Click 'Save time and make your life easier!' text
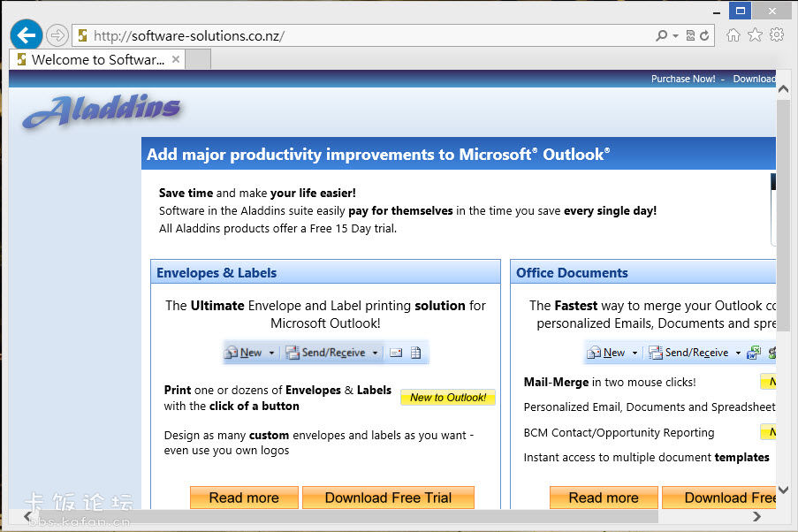798x532 pixels. click(x=257, y=193)
